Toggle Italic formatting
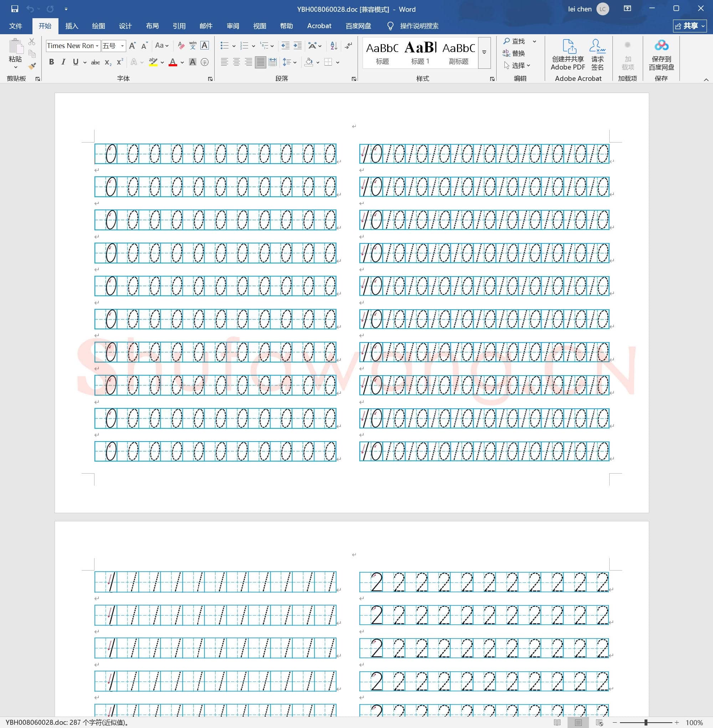The image size is (713, 728). (63, 62)
